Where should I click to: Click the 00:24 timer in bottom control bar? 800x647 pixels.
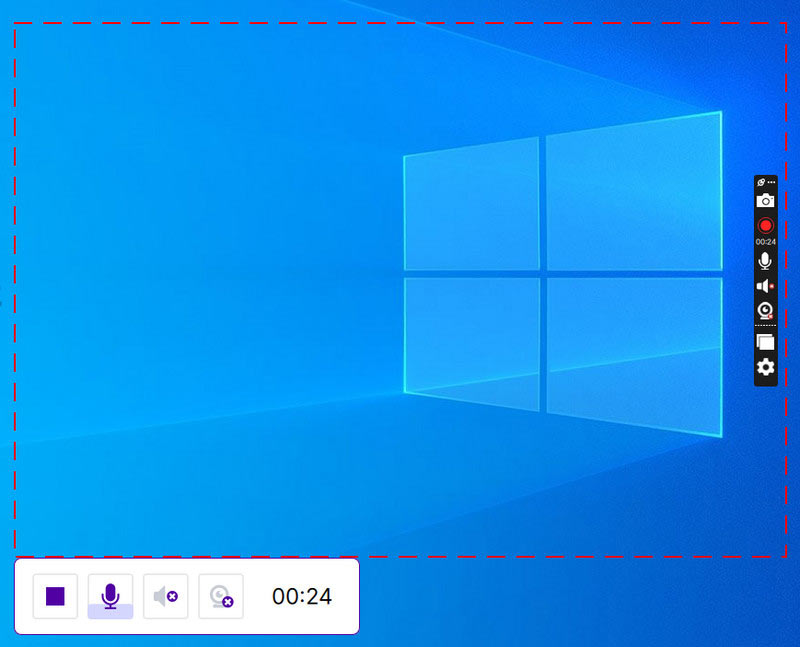[302, 597]
